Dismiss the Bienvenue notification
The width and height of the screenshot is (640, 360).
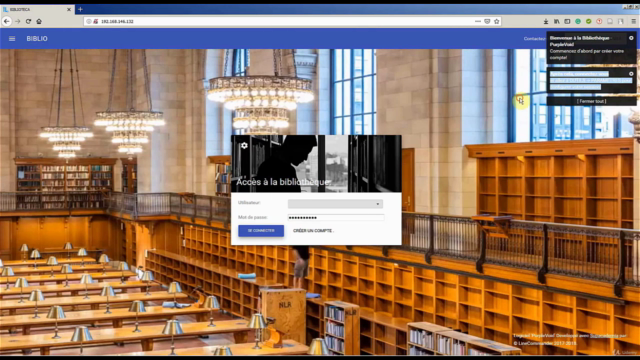click(x=631, y=38)
